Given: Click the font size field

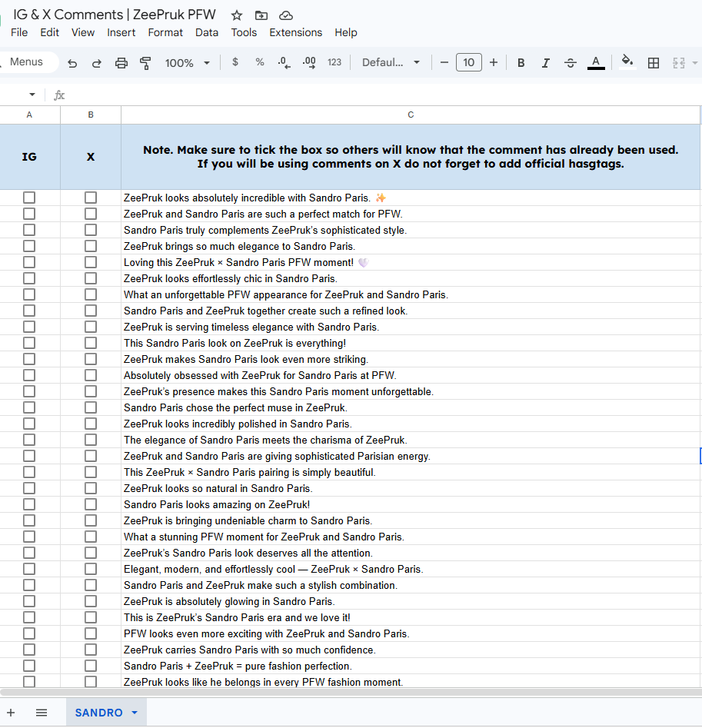Looking at the screenshot, I should click(x=469, y=62).
